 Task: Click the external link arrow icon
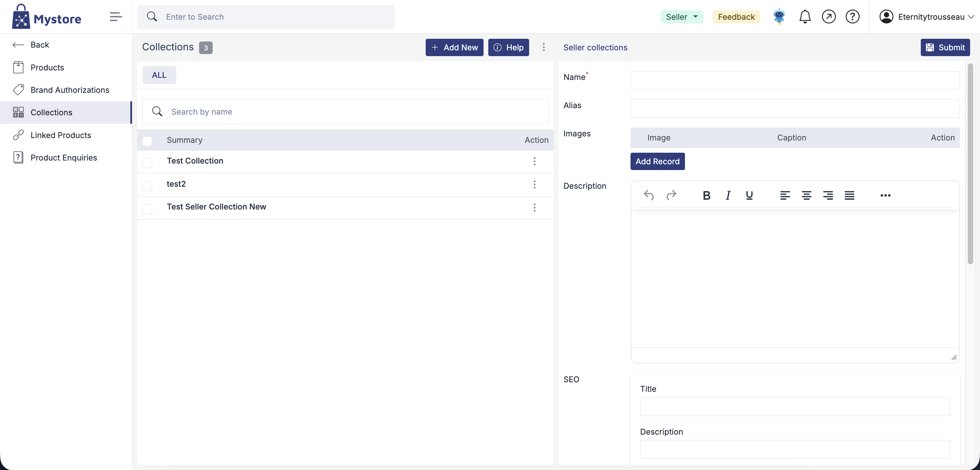pos(829,17)
